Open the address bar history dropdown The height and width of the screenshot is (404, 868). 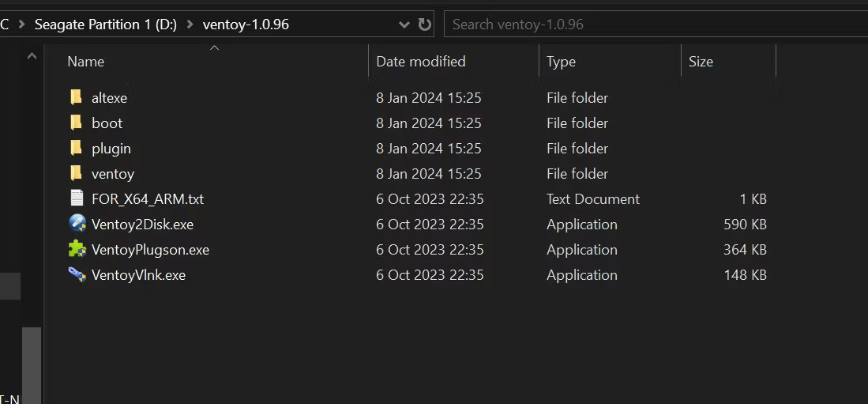404,25
